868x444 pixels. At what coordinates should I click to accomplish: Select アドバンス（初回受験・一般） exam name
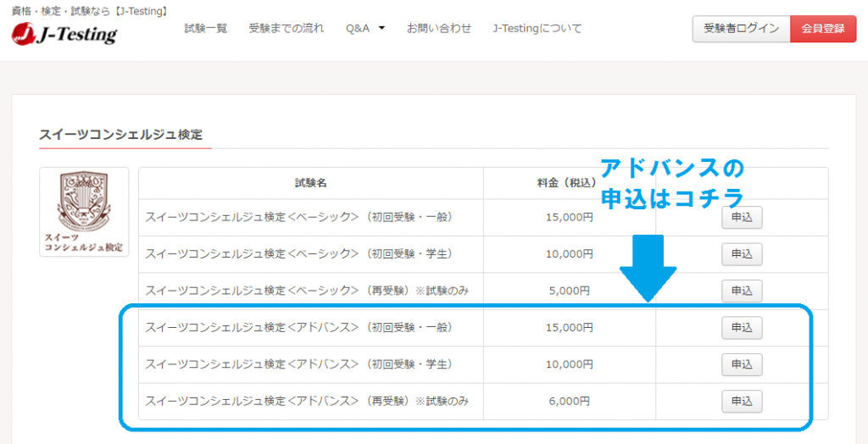[299, 328]
